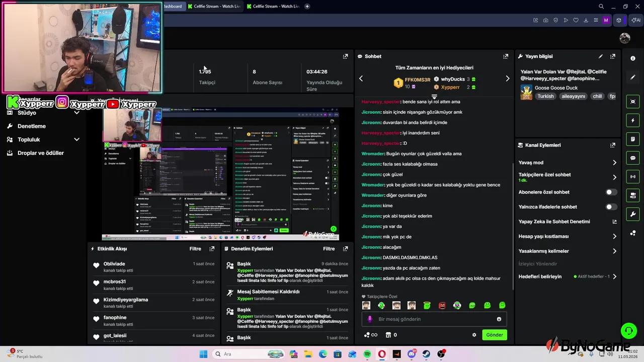Image resolution: width=644 pixels, height=362 pixels.
Task: Open a new browser tab with plus
Action: pos(307,7)
